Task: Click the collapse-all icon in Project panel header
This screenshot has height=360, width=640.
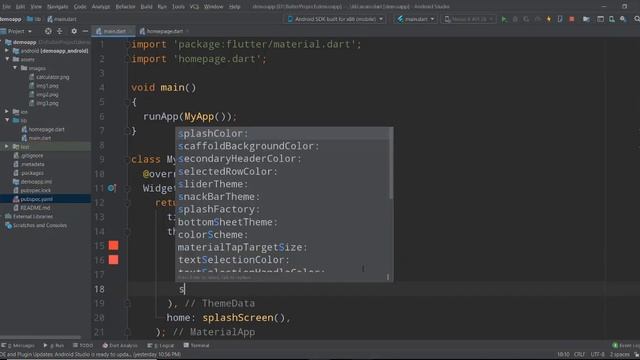Action: (x=60, y=31)
